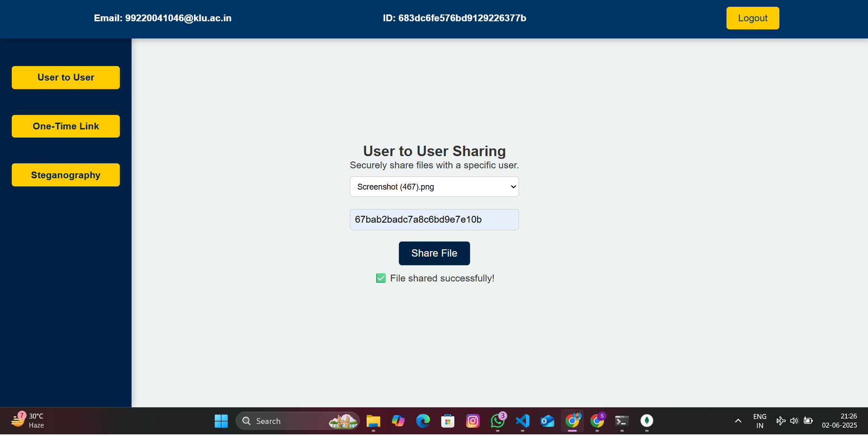Expand the Screenshot (467).png file dropdown
Screen dimensions: 868x438
(434, 187)
